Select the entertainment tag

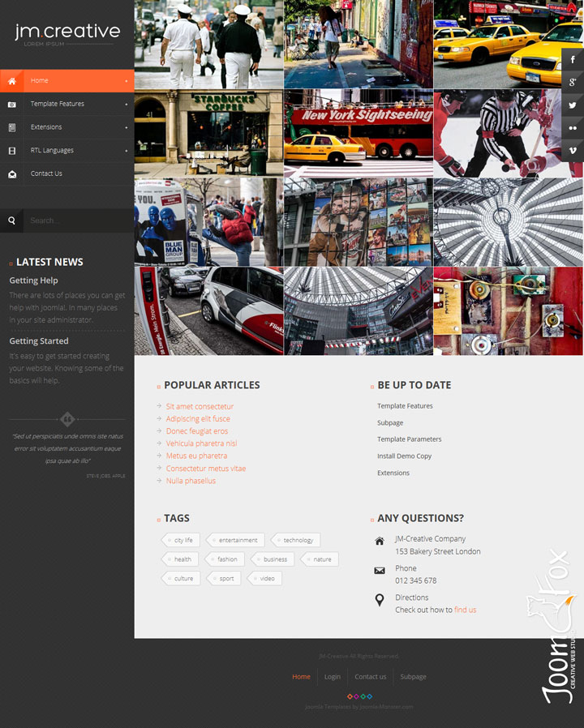235,540
